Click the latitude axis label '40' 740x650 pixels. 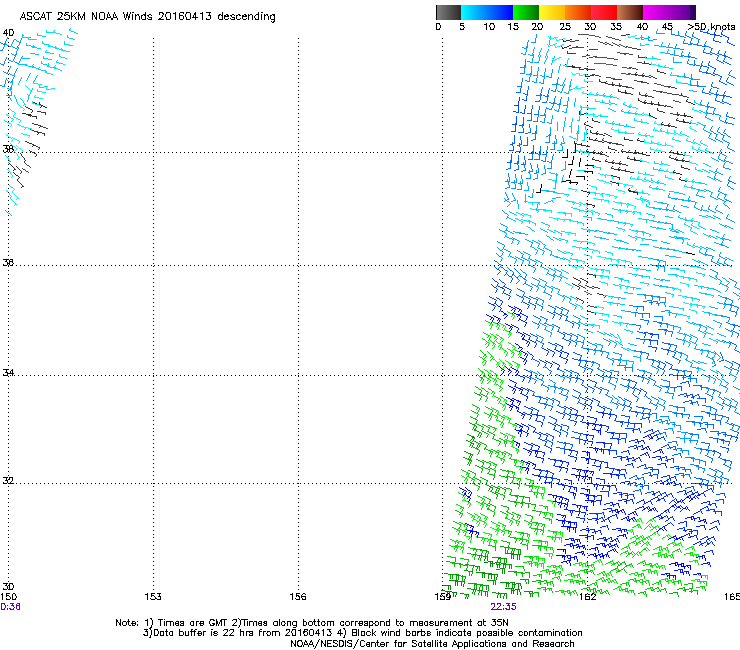point(8,33)
